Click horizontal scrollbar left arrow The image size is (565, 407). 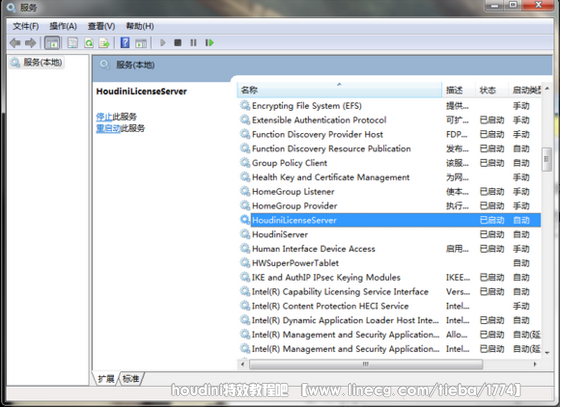click(x=243, y=364)
